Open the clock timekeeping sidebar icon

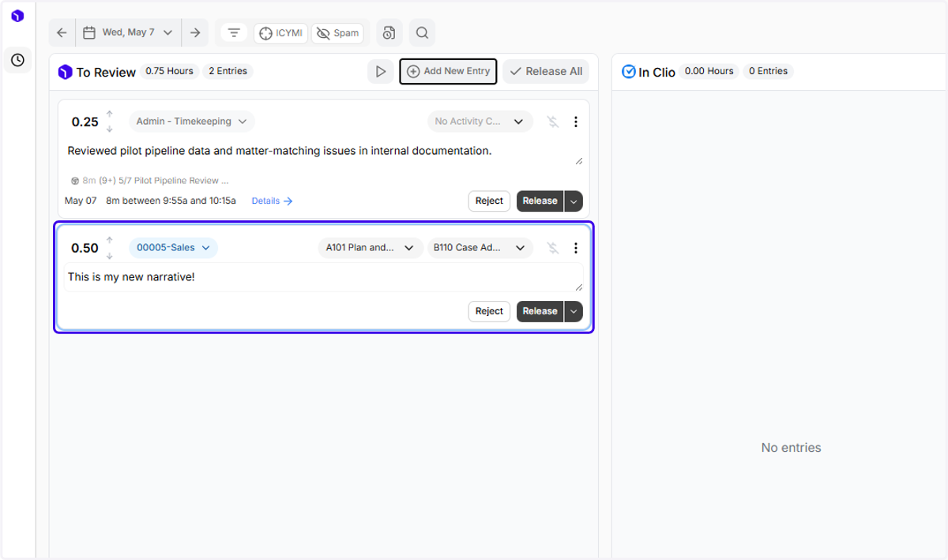pyautogui.click(x=17, y=60)
